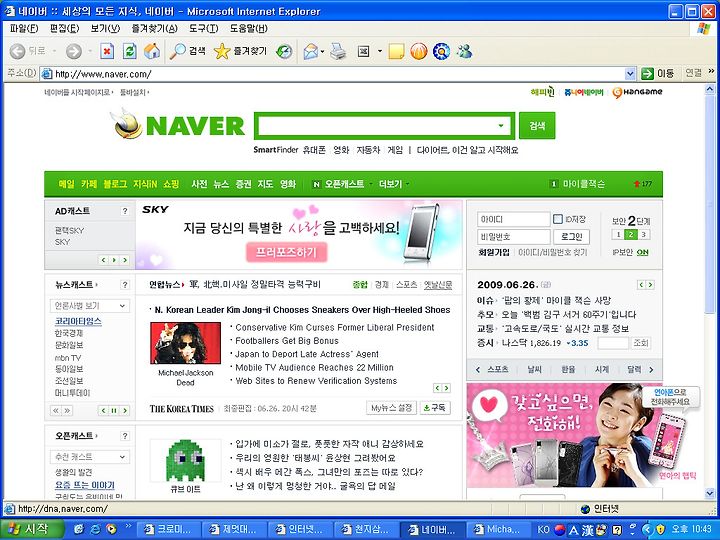Screen dimensions: 720x540
Task: Click the orange globe toolbar icon
Action: pos(418,51)
